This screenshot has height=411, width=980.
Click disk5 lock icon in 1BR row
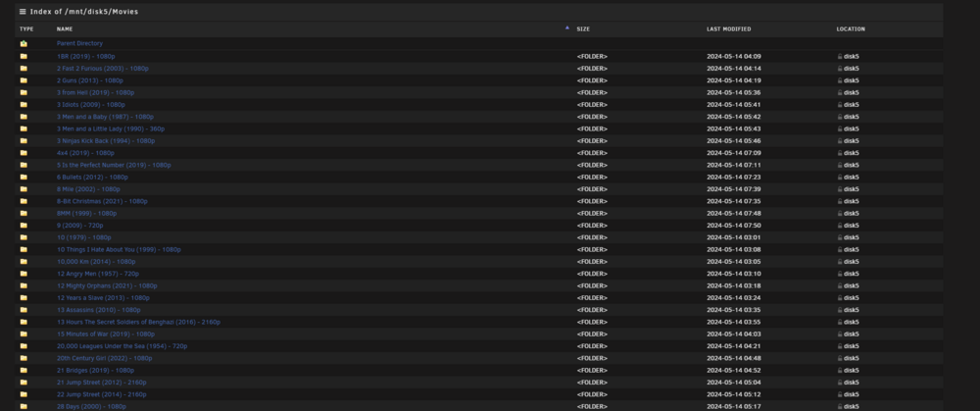(x=840, y=56)
